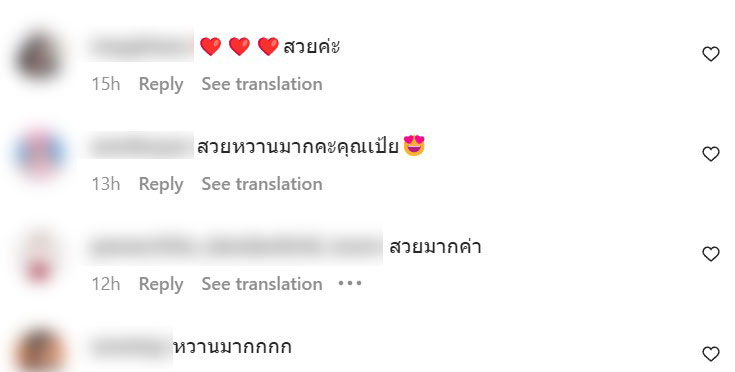Tap heart beside สวยมากค่า comment

(x=711, y=253)
